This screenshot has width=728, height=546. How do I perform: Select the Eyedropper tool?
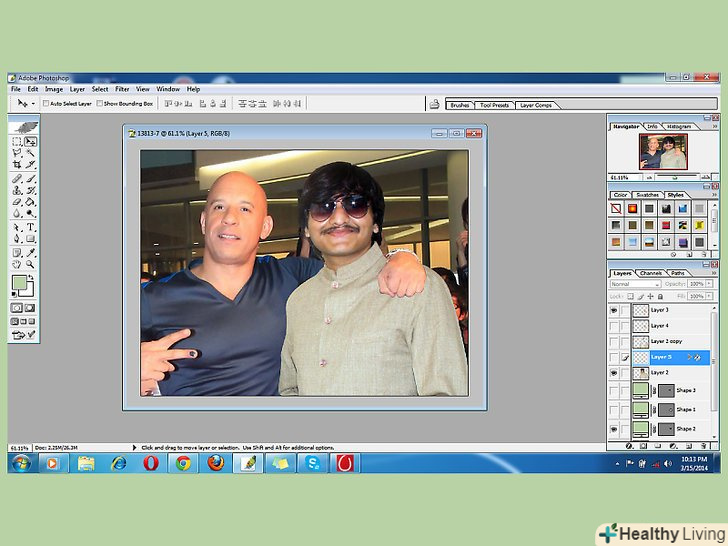pyautogui.click(x=31, y=252)
